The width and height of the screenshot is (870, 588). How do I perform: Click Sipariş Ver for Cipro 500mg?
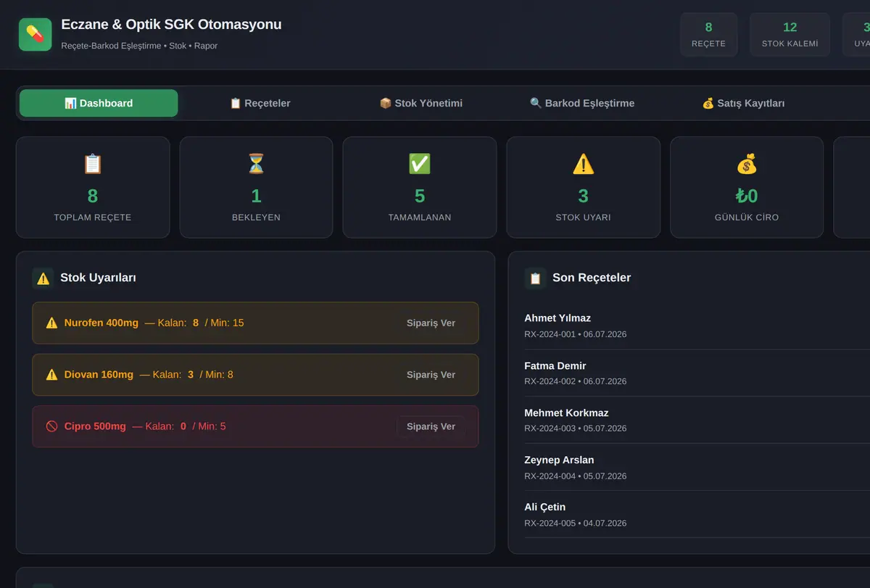click(431, 426)
